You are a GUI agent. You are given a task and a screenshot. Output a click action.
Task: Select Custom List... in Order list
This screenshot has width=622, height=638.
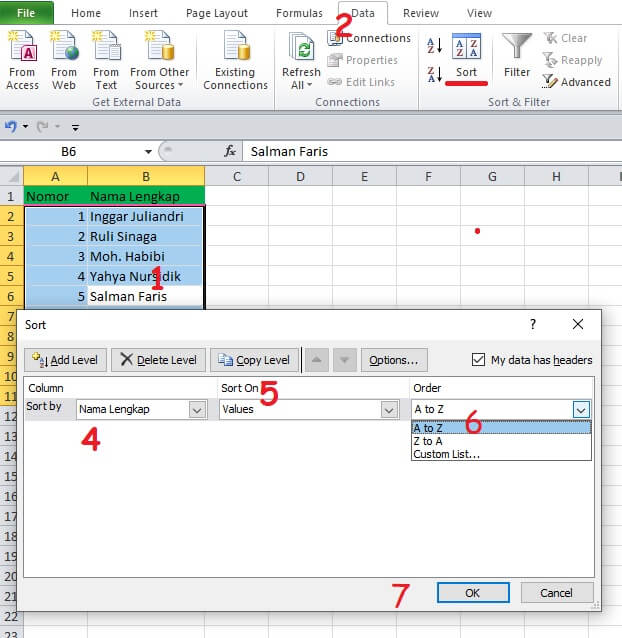tap(501, 454)
